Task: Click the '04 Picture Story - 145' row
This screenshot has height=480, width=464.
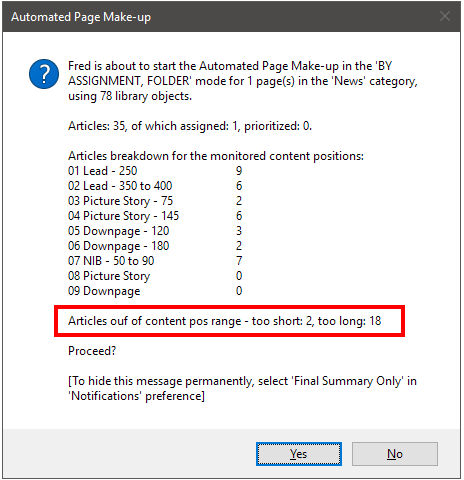Action: [x=155, y=216]
